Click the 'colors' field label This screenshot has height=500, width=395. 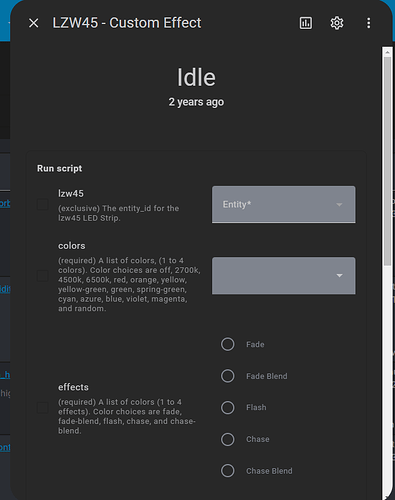(72, 246)
